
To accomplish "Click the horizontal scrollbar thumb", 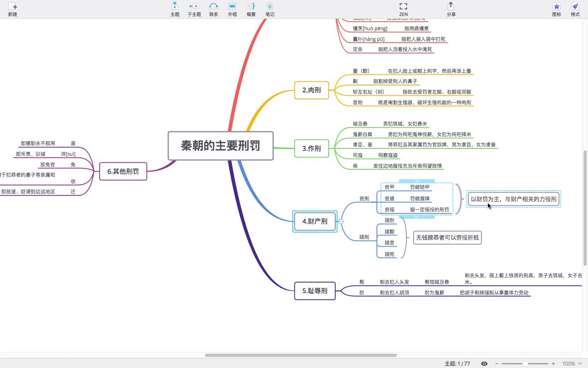I will [x=301, y=355].
